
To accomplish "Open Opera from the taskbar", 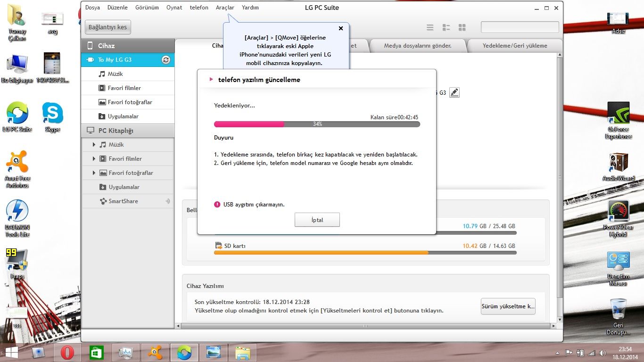I will point(67,353).
